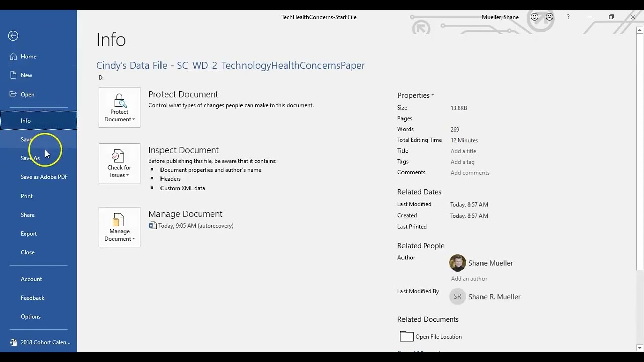Open the 9:05 AM autorecovery version
Image resolution: width=644 pixels, height=362 pixels.
coord(196,226)
